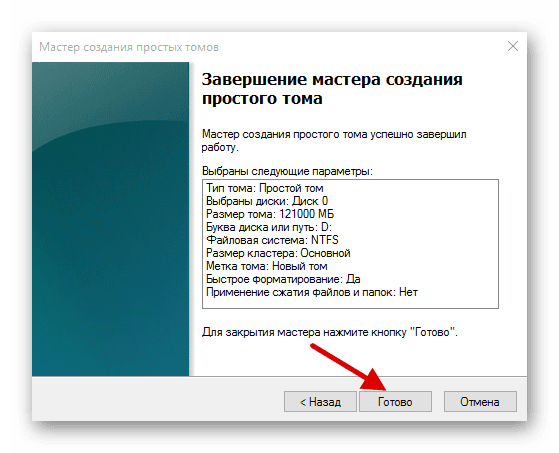The image size is (559, 453).
Task: Select the line Применение сжатия файлов и папок
Action: tap(312, 292)
